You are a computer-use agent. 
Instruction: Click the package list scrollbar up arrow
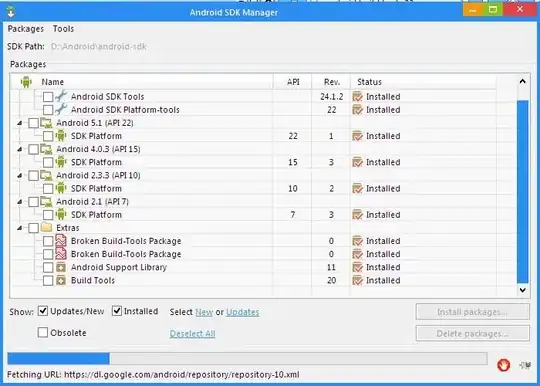pyautogui.click(x=522, y=82)
